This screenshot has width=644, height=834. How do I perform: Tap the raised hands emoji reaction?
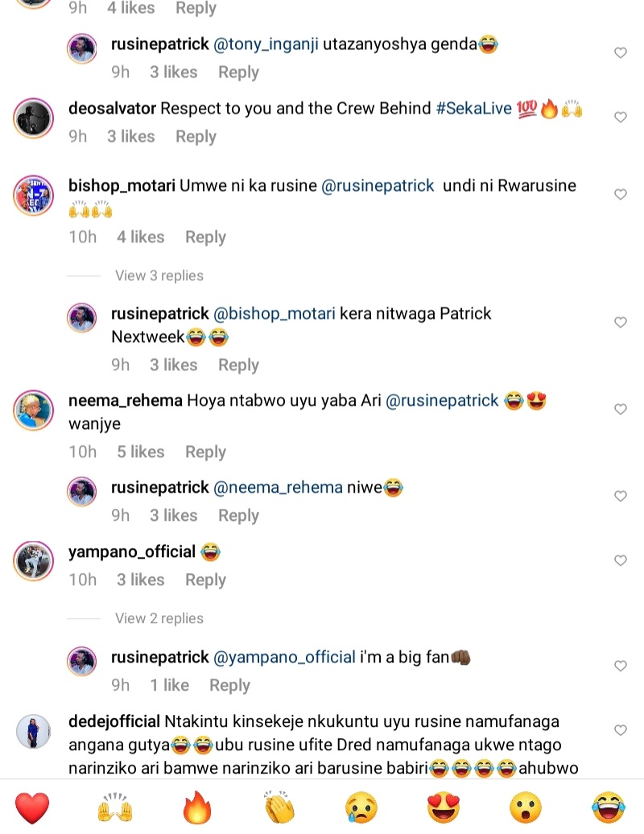click(x=115, y=807)
